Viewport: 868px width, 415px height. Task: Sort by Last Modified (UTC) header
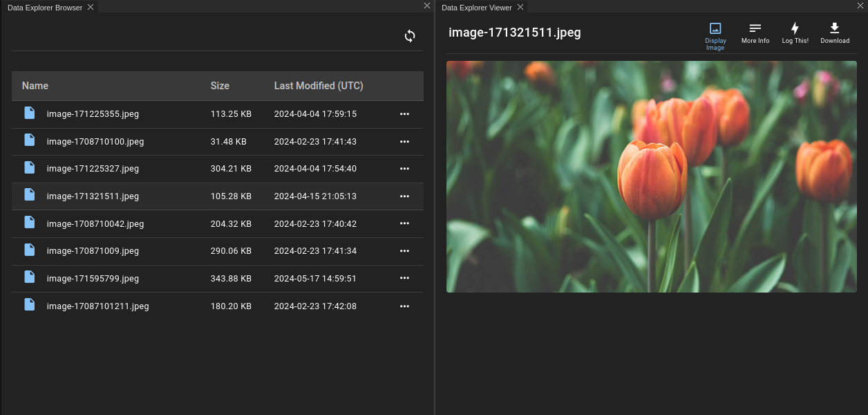[x=319, y=86]
